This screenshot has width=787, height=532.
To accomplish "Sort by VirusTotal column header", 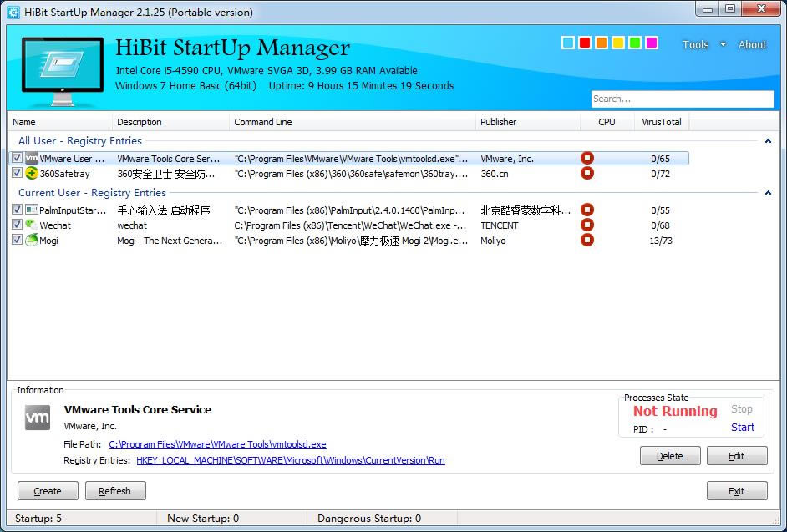I will pos(662,122).
